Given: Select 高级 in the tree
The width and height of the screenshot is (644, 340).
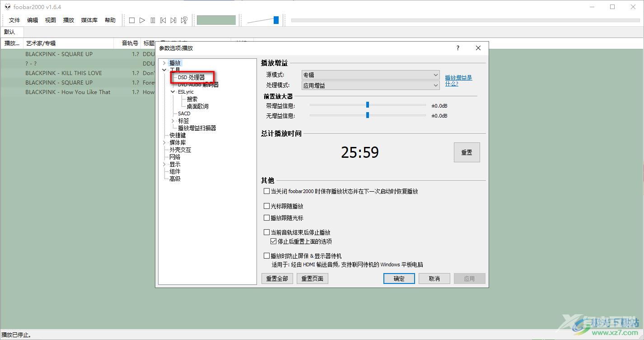Looking at the screenshot, I should (x=175, y=179).
